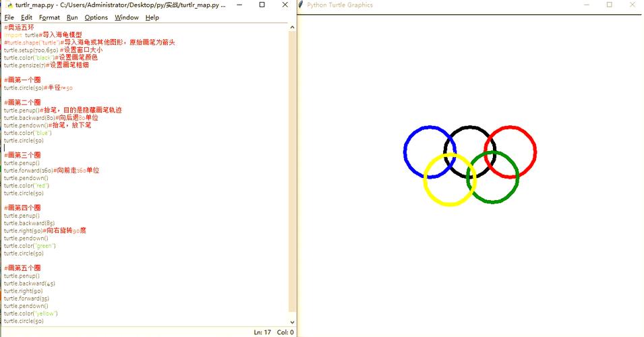Close the Python Turtle Graphics window

(633, 5)
